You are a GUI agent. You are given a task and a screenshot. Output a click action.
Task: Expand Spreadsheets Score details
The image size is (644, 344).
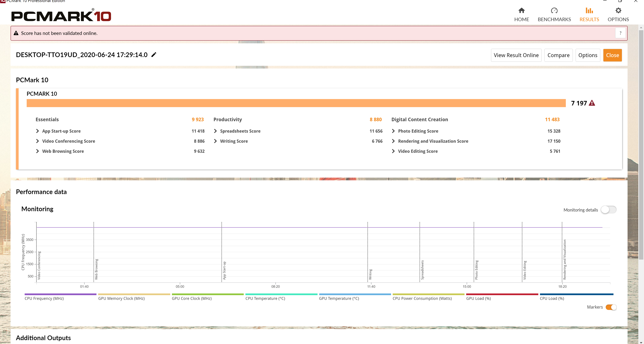pos(216,131)
